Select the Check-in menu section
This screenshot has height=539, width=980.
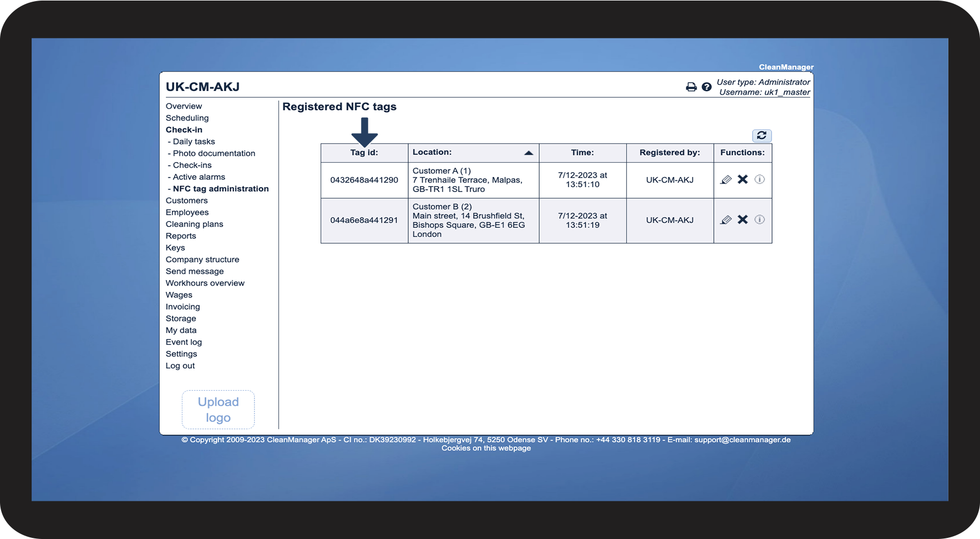tap(184, 130)
